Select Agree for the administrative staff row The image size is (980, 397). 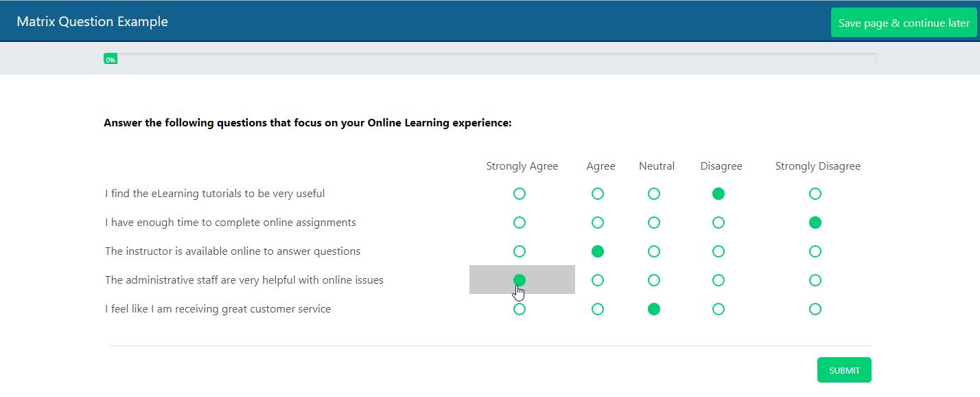598,280
